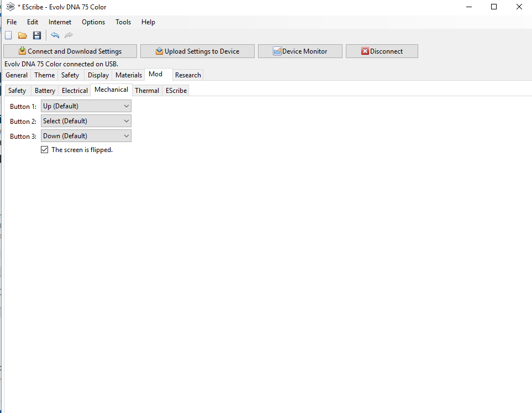Click the Open folder icon

tap(23, 35)
